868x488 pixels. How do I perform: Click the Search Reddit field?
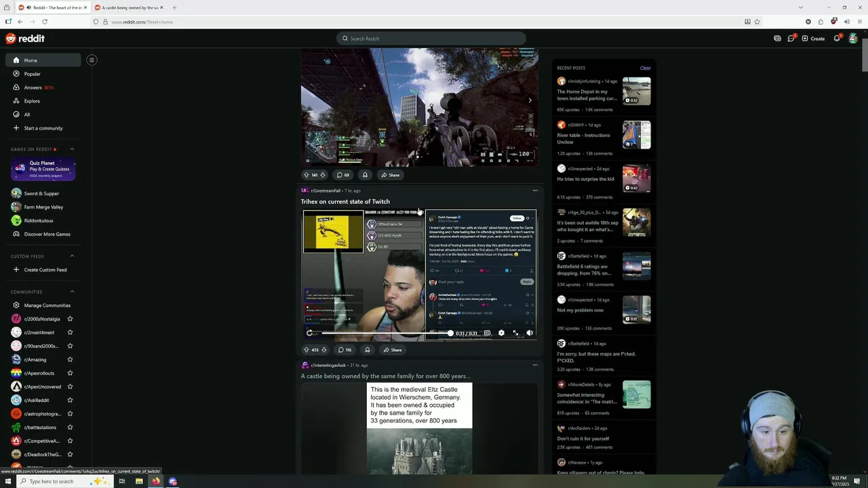click(x=431, y=39)
